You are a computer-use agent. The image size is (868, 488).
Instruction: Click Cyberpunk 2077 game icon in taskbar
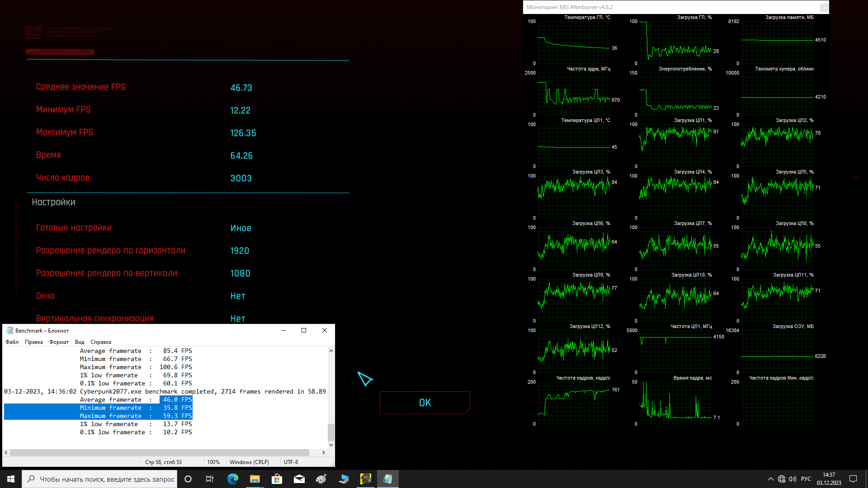coord(365,479)
